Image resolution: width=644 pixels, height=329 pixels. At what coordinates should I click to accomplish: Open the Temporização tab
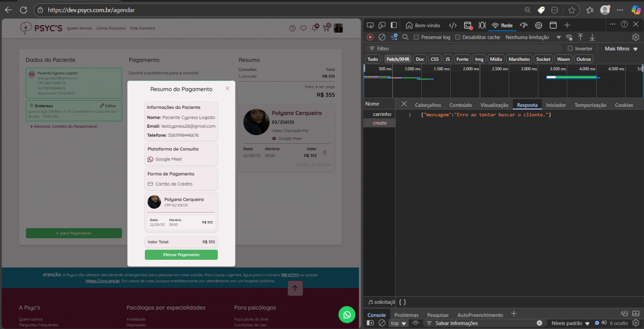(x=590, y=105)
